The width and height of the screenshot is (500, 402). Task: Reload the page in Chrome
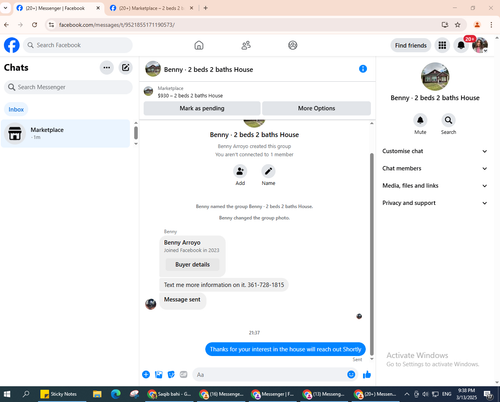(x=34, y=25)
